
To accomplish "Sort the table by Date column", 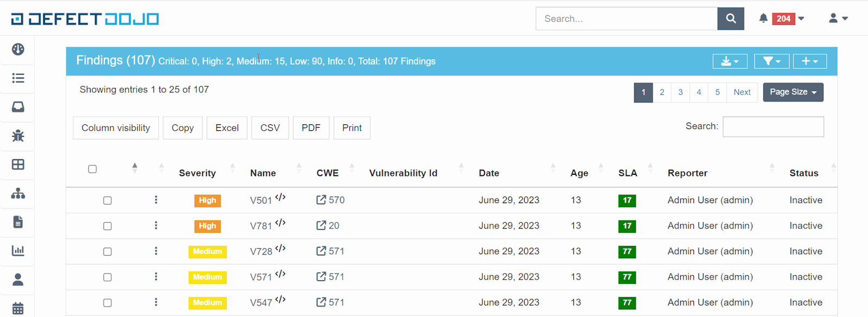I will point(489,173).
